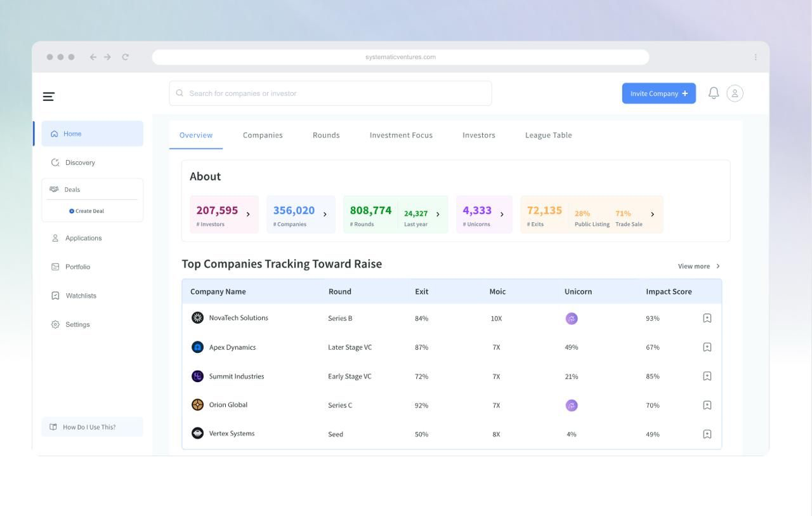Expand the Unicorns stat chevron
Viewport: 812px width, 516px height.
tap(502, 215)
